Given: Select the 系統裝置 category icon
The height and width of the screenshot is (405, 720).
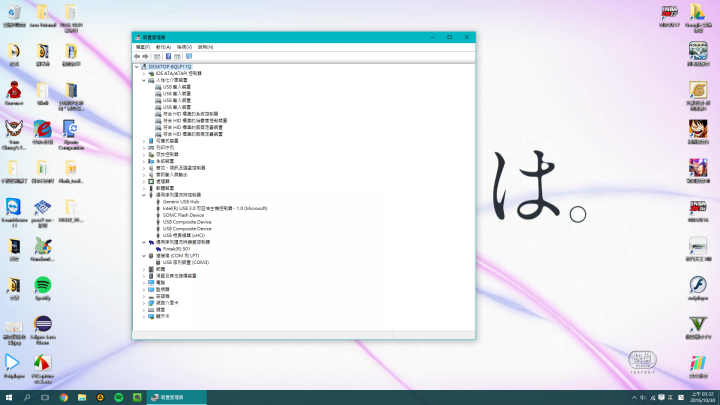Looking at the screenshot, I should tap(151, 161).
